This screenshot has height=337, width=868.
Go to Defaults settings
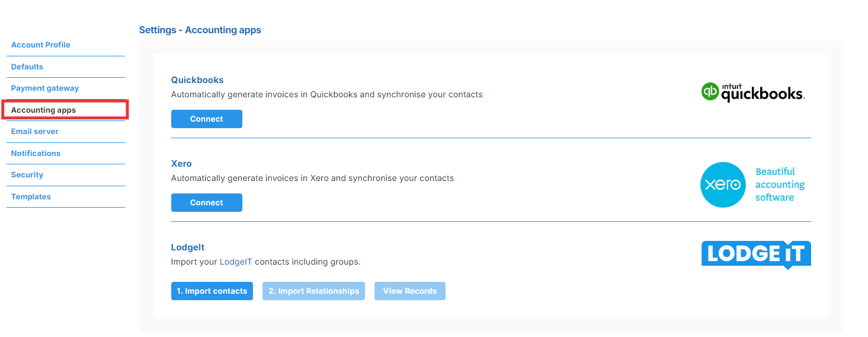pos(27,66)
